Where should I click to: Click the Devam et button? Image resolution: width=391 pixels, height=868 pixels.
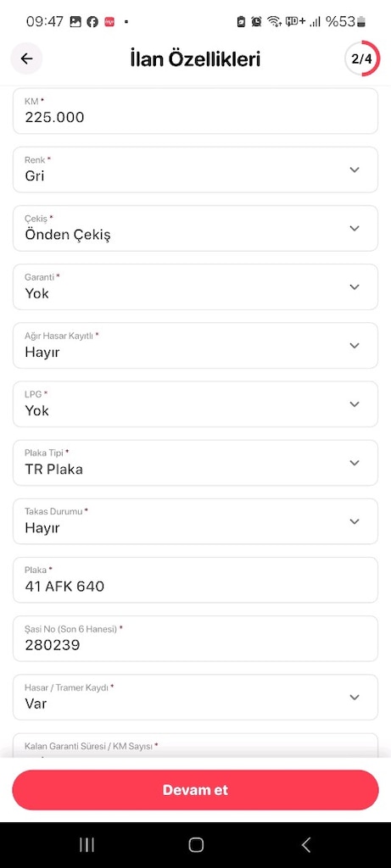(195, 790)
